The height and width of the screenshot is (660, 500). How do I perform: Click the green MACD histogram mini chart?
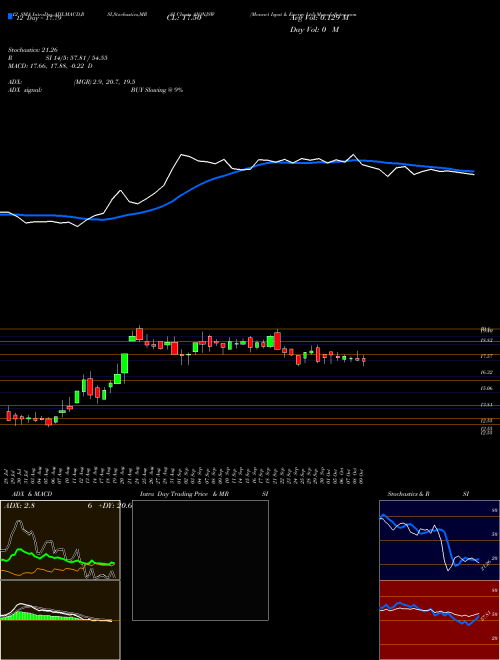(60, 620)
